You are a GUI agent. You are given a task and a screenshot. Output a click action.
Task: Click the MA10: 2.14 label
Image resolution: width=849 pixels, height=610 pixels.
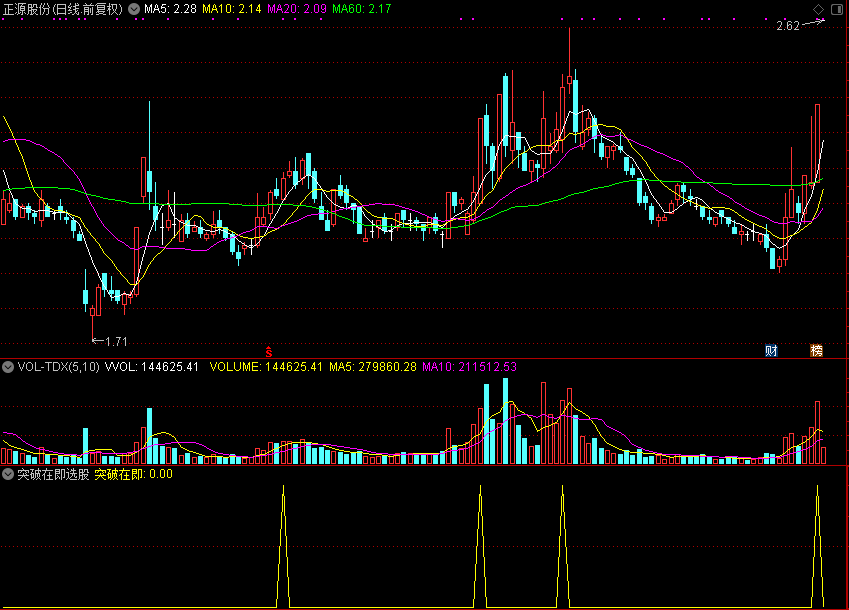click(x=232, y=9)
